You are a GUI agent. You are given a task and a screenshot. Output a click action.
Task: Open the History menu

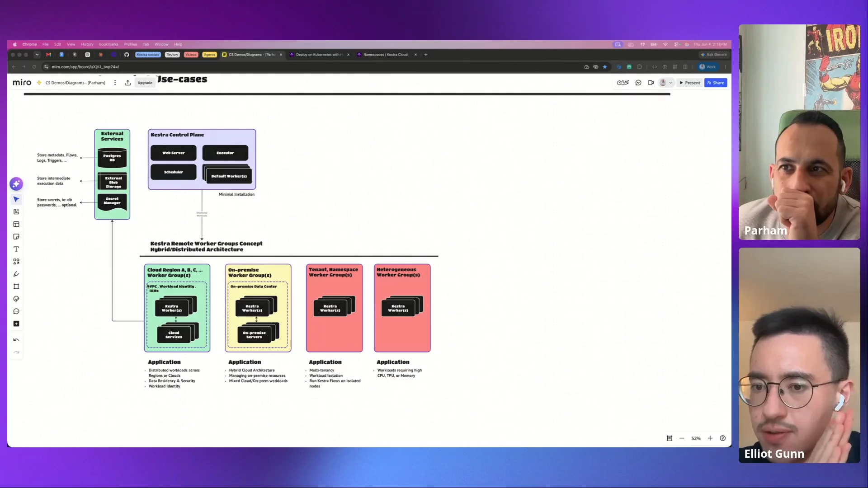click(x=87, y=44)
